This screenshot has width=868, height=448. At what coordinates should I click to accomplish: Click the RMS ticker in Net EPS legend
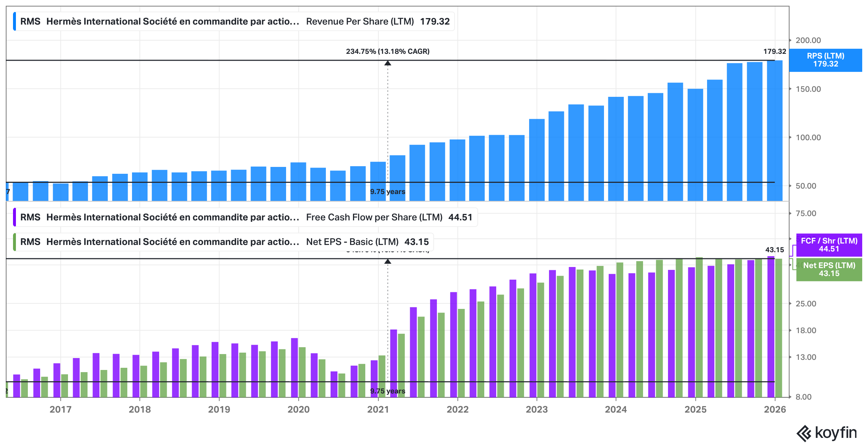point(30,242)
